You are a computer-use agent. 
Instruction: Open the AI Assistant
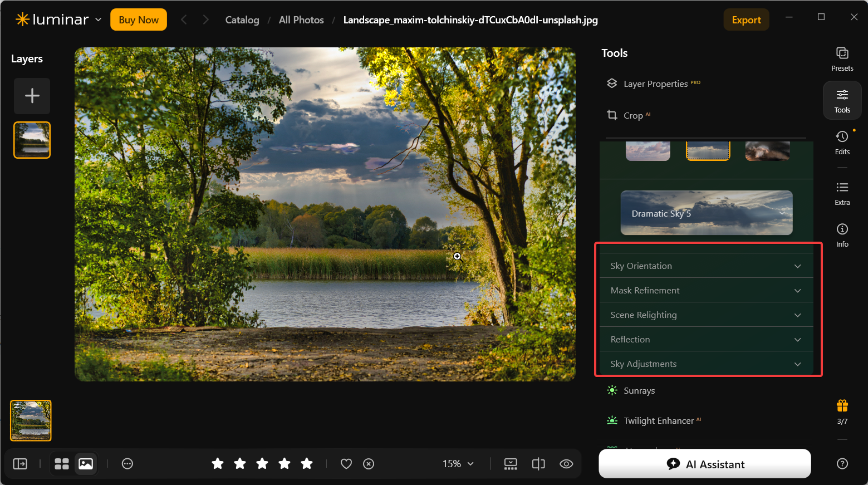click(705, 464)
